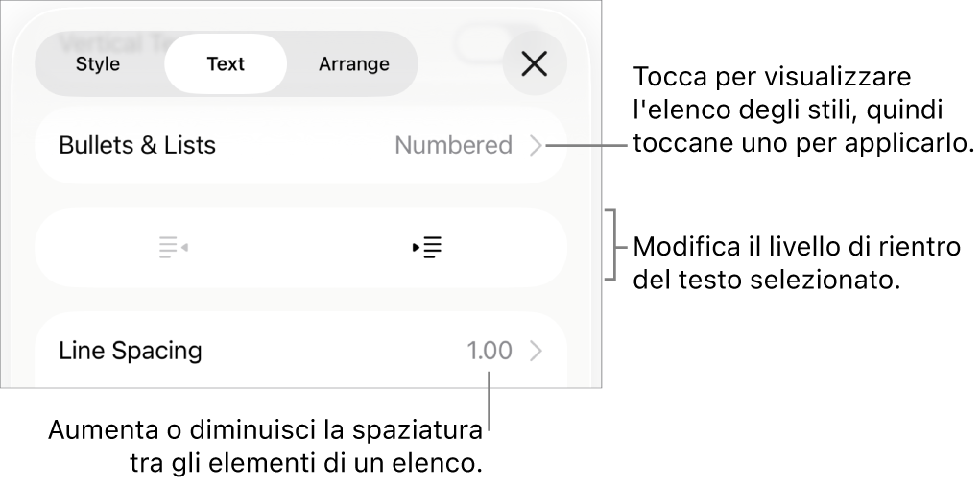Tap the blurred Vertical Text label
The height and width of the screenshot is (488, 980).
click(106, 38)
